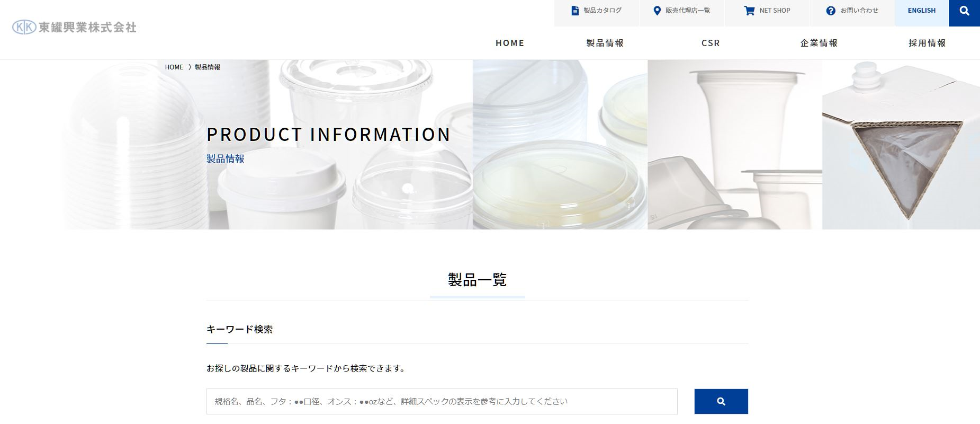Open the 販売代理店一覧 link
This screenshot has width=980, height=424.
[x=688, y=11]
